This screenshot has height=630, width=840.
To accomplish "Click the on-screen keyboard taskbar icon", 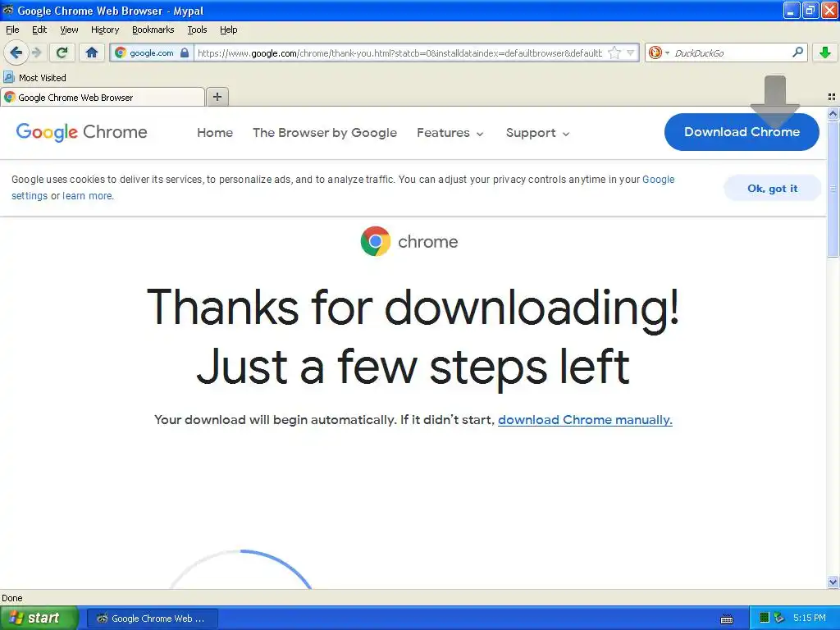I will tap(727, 619).
